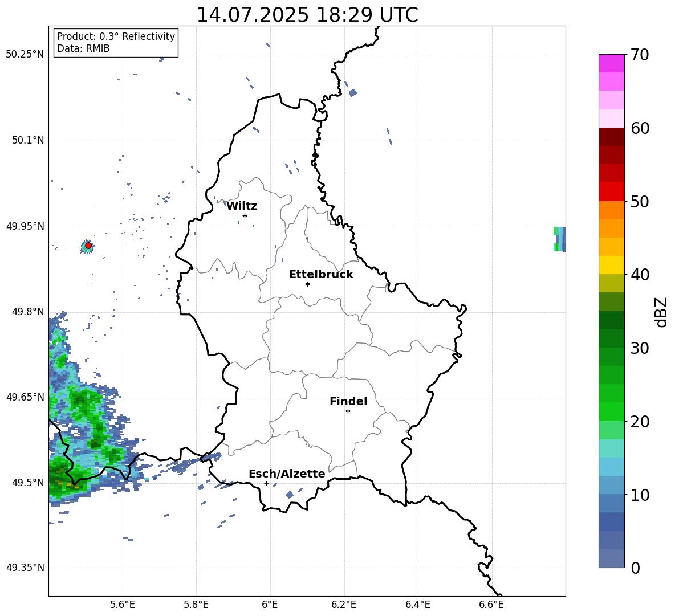Click the 5.6°E longitude label
The height and width of the screenshot is (616, 675).
(x=123, y=605)
